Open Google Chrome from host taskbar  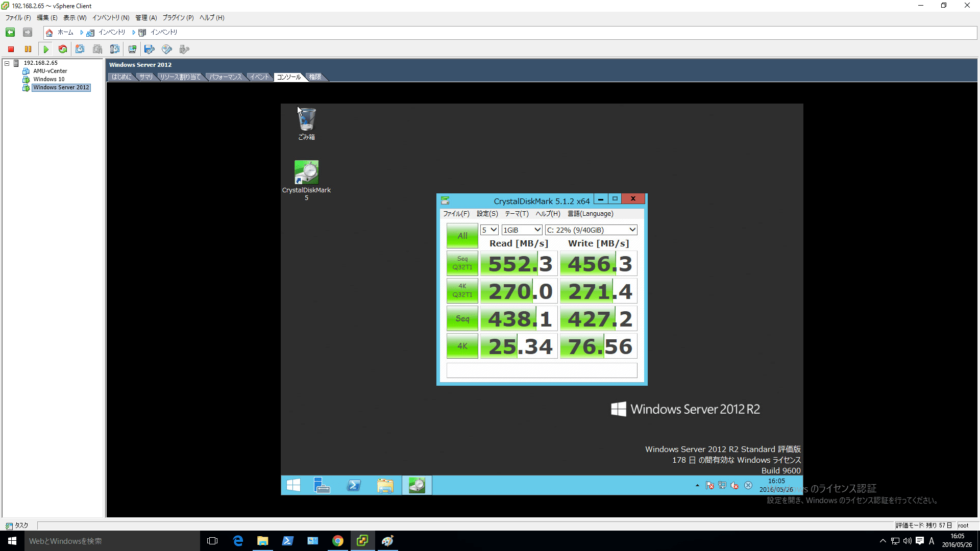click(x=338, y=541)
